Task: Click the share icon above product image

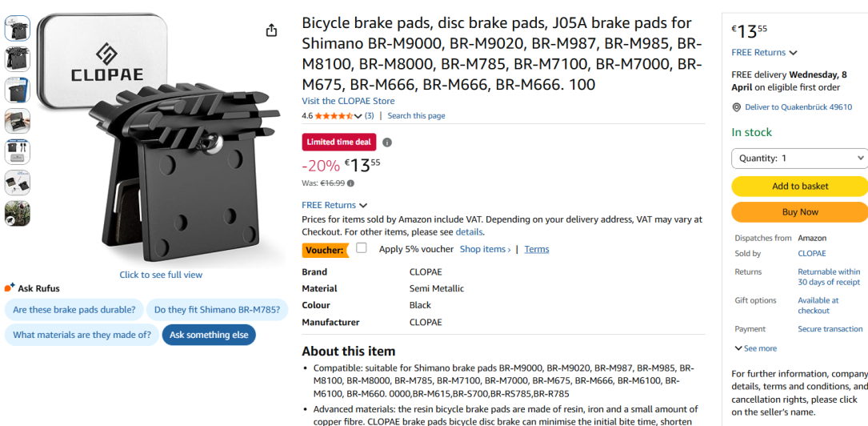Action: tap(271, 30)
